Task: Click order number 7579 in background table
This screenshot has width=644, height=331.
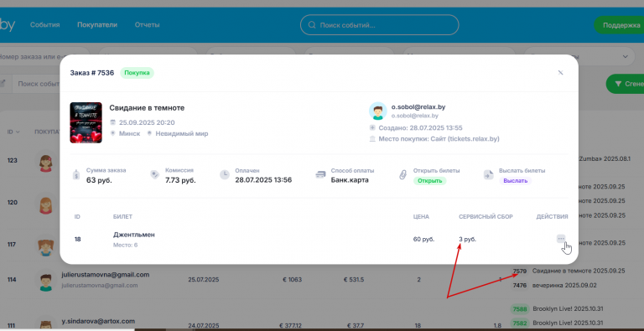Action: tap(520, 271)
